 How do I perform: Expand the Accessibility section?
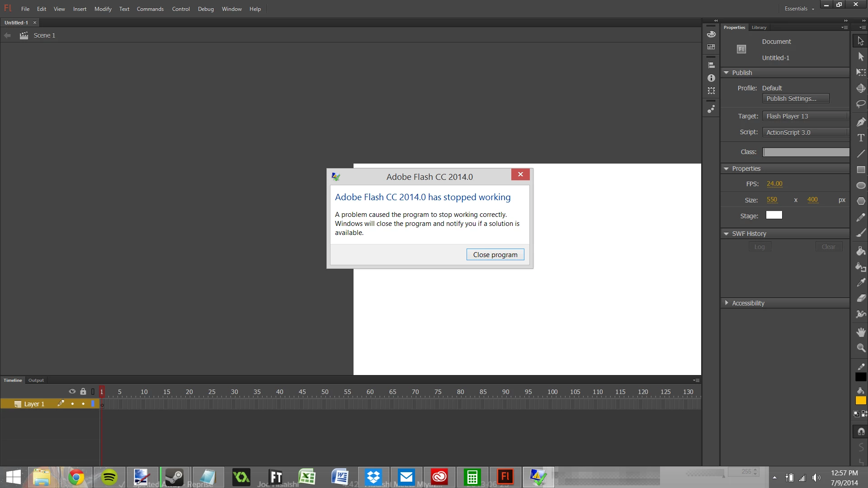point(726,303)
